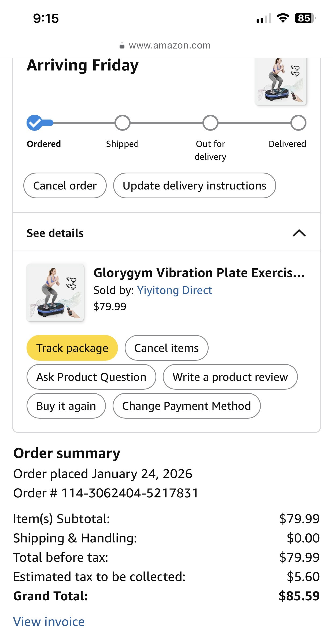The height and width of the screenshot is (644, 333).
Task: Open the Glorygym product image in details
Action: coord(55,293)
